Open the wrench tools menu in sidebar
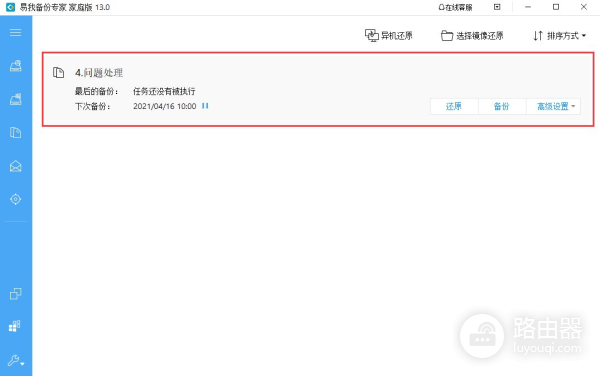This screenshot has width=600, height=376. click(16, 360)
